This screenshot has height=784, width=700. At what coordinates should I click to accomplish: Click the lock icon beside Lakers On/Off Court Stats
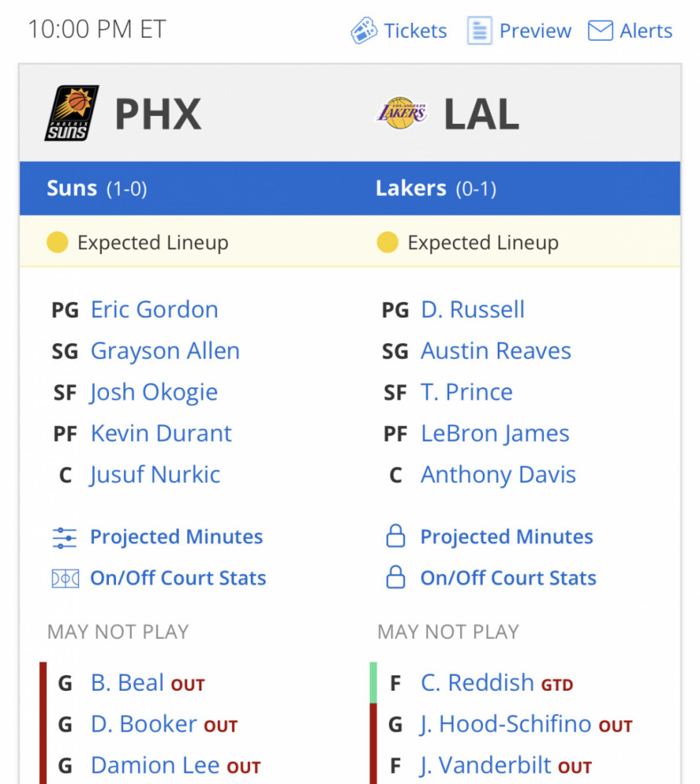(396, 577)
